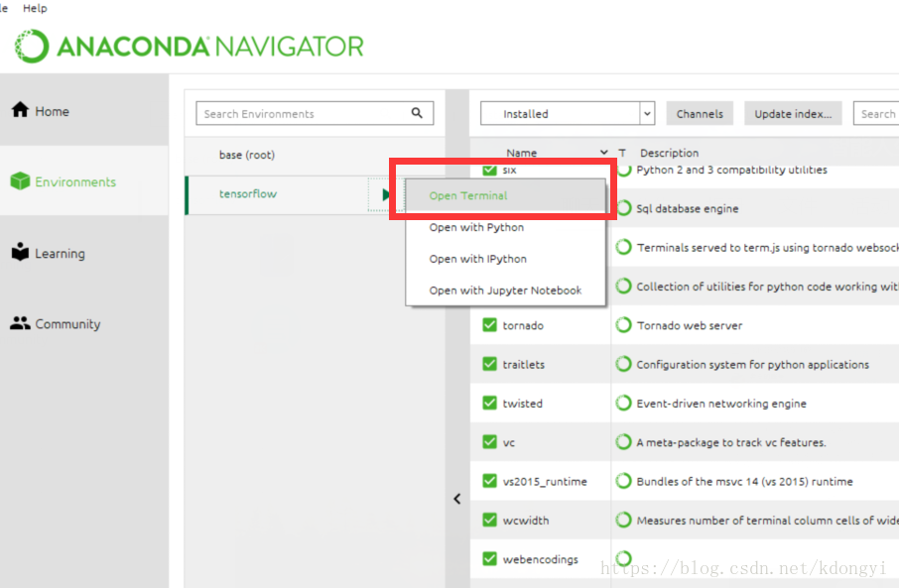
Task: Toggle the twisted package checkbox
Action: [x=489, y=403]
